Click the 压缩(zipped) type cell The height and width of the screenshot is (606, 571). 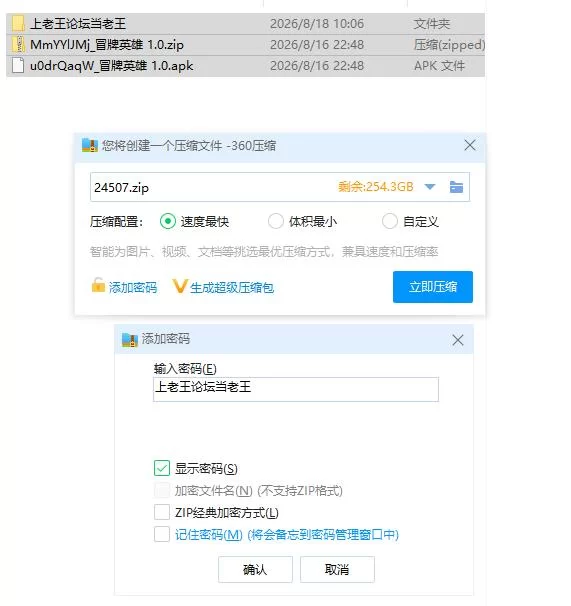pyautogui.click(x=449, y=45)
